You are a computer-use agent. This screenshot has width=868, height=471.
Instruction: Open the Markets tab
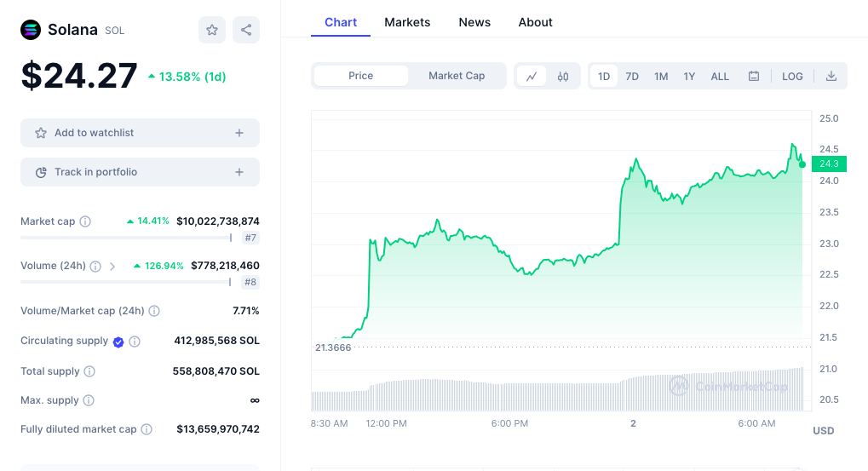point(407,22)
